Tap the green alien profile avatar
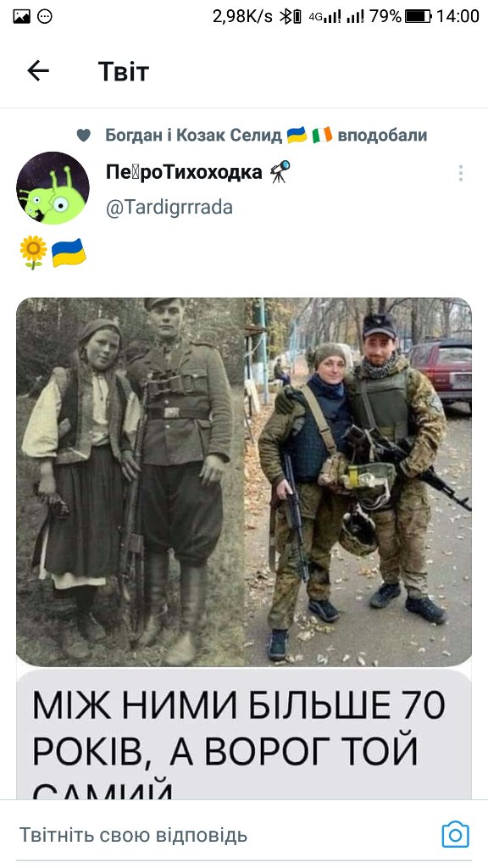This screenshot has height=868, width=488. (x=53, y=187)
